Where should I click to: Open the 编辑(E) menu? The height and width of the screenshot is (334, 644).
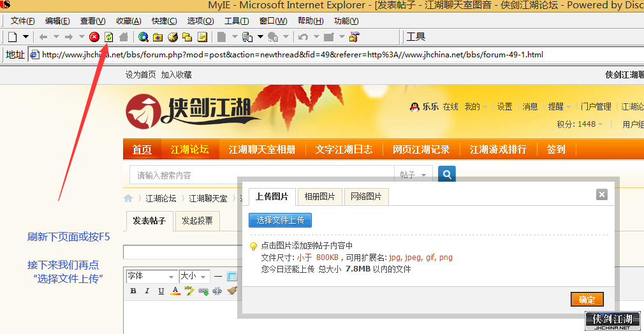[x=57, y=21]
